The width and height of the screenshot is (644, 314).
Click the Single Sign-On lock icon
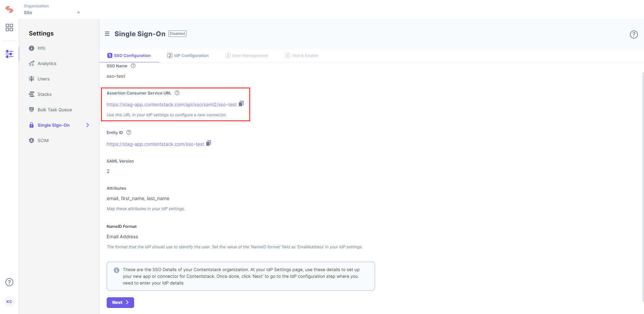tap(32, 125)
